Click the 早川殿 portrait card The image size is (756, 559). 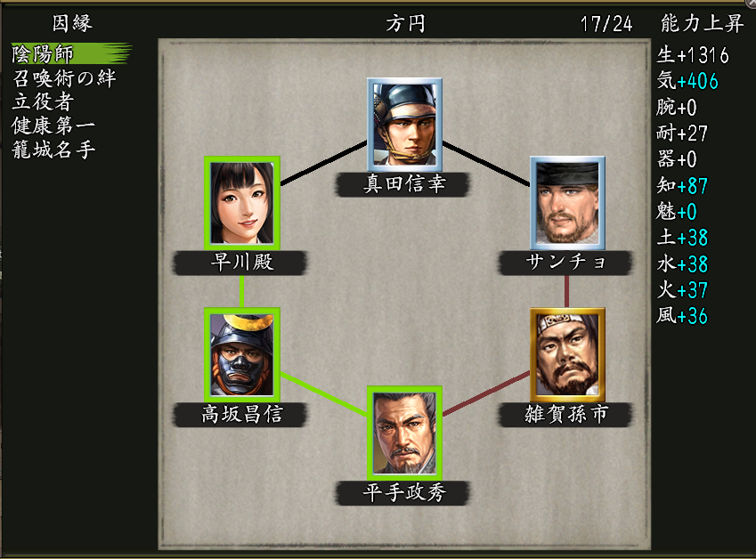[x=242, y=203]
